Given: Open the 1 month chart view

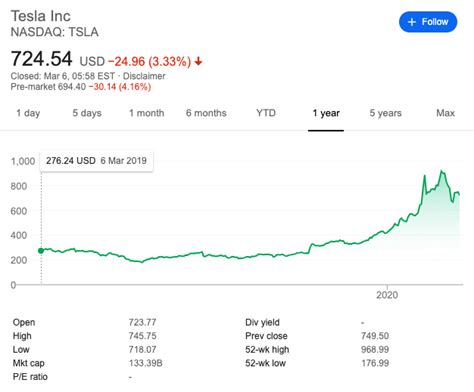Looking at the screenshot, I should (x=147, y=113).
